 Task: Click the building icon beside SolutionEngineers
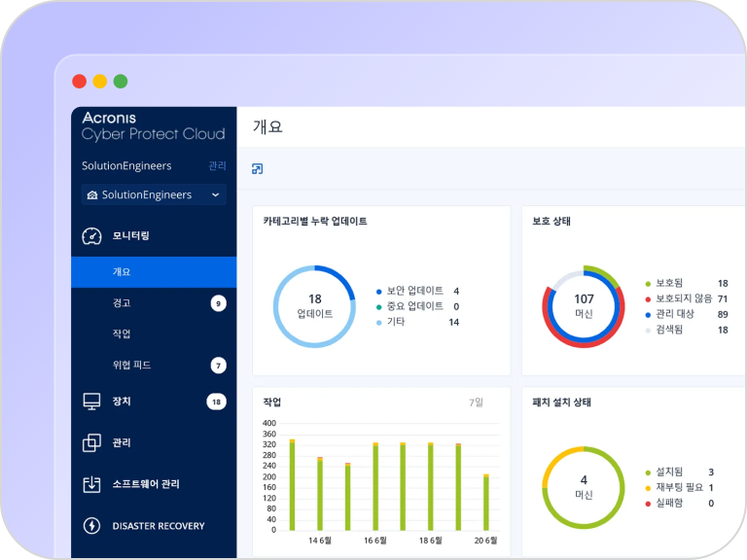pos(92,195)
